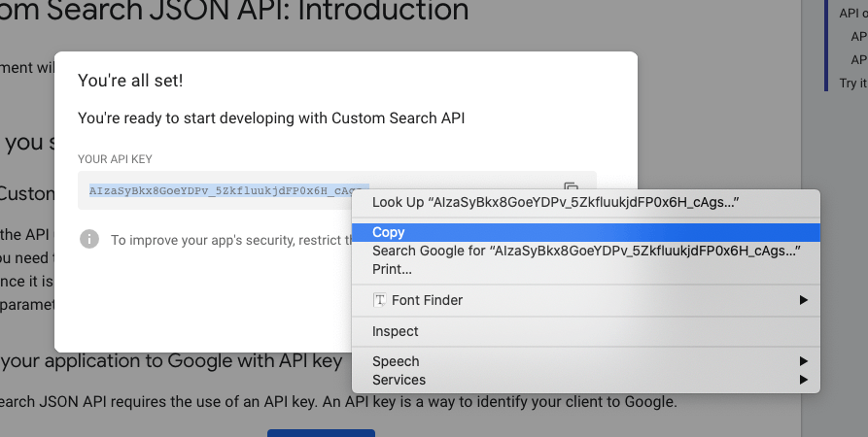This screenshot has width=868, height=437.
Task: Click 'You're ready to start developing' text
Action: (x=271, y=118)
